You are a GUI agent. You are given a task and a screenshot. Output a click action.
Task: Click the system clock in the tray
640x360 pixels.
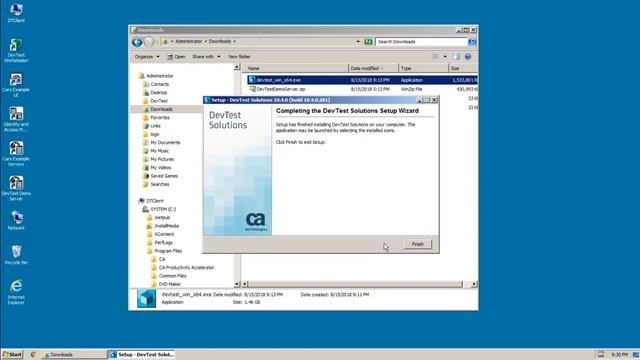click(619, 355)
